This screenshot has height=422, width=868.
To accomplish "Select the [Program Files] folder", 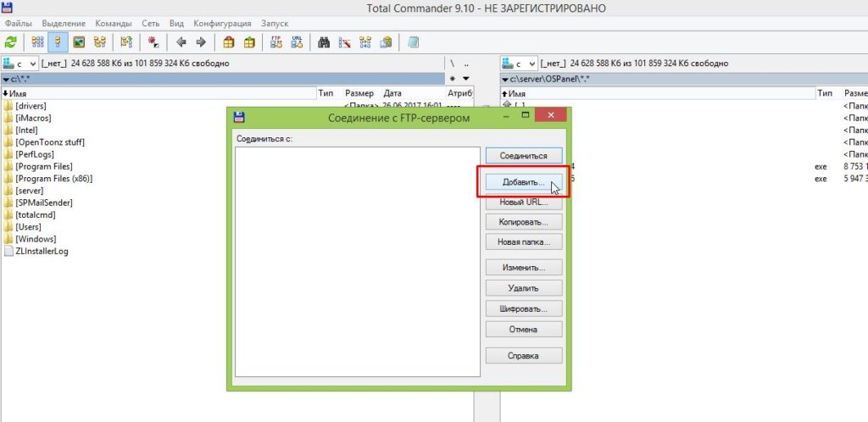I will click(x=43, y=167).
